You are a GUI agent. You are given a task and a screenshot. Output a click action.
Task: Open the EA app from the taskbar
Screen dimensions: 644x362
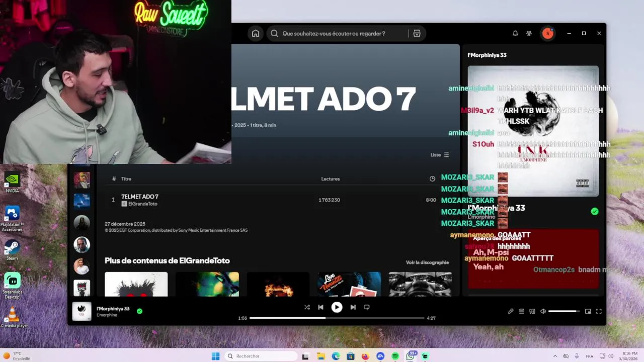pyautogui.click(x=380, y=356)
